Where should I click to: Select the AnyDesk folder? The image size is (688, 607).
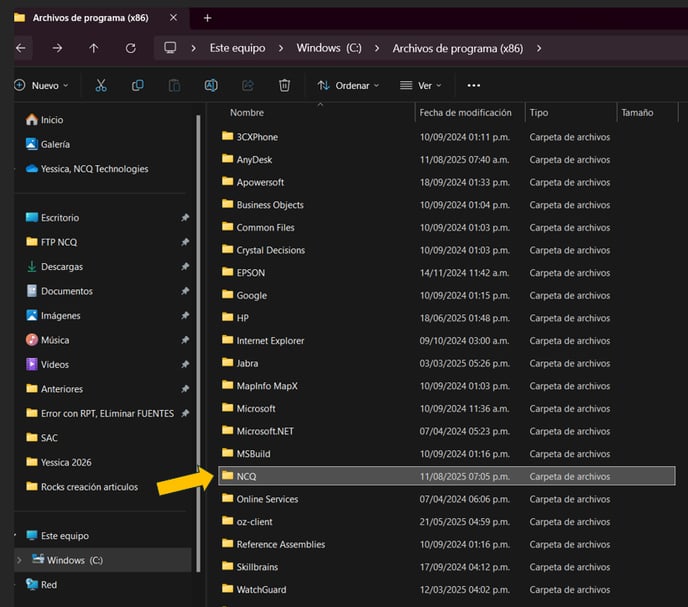point(447,159)
